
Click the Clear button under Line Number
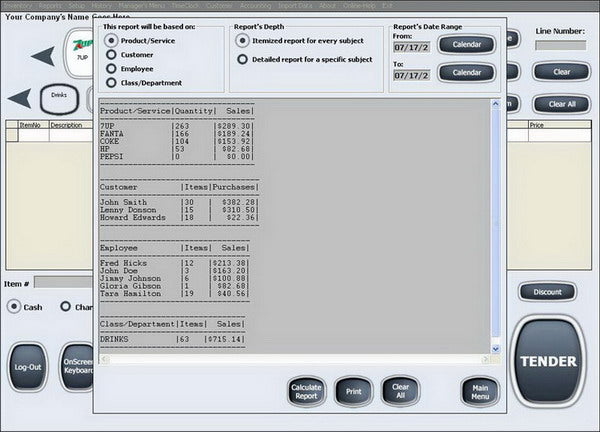[561, 72]
